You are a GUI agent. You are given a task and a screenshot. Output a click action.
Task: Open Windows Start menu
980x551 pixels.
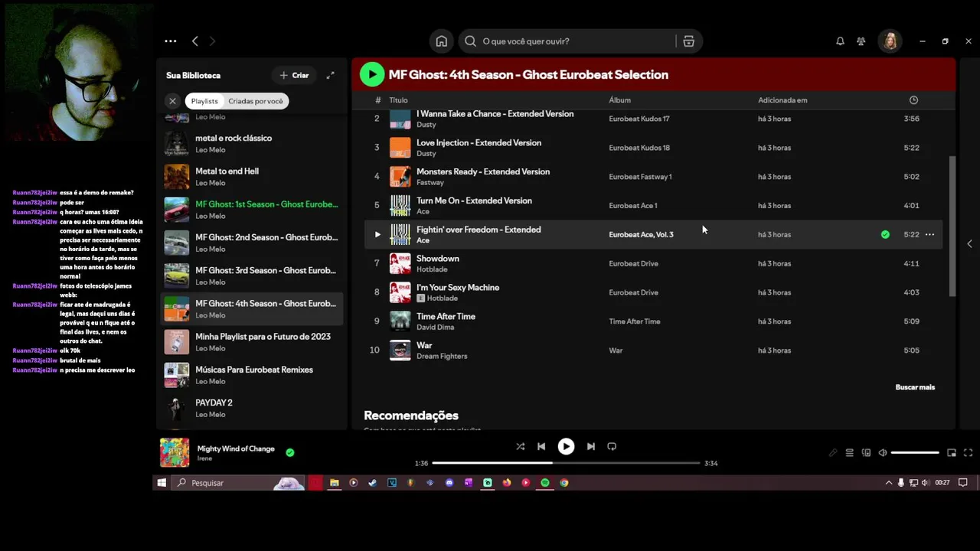[x=162, y=483]
